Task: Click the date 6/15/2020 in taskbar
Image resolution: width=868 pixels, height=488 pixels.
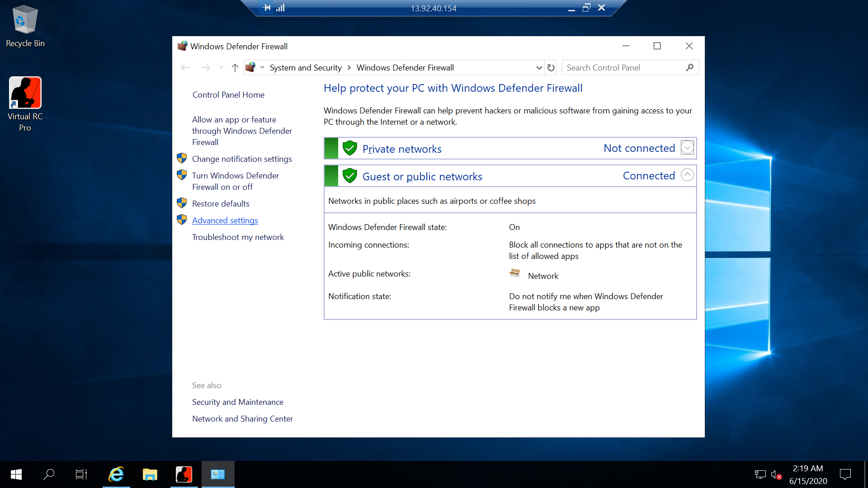Action: click(x=808, y=481)
